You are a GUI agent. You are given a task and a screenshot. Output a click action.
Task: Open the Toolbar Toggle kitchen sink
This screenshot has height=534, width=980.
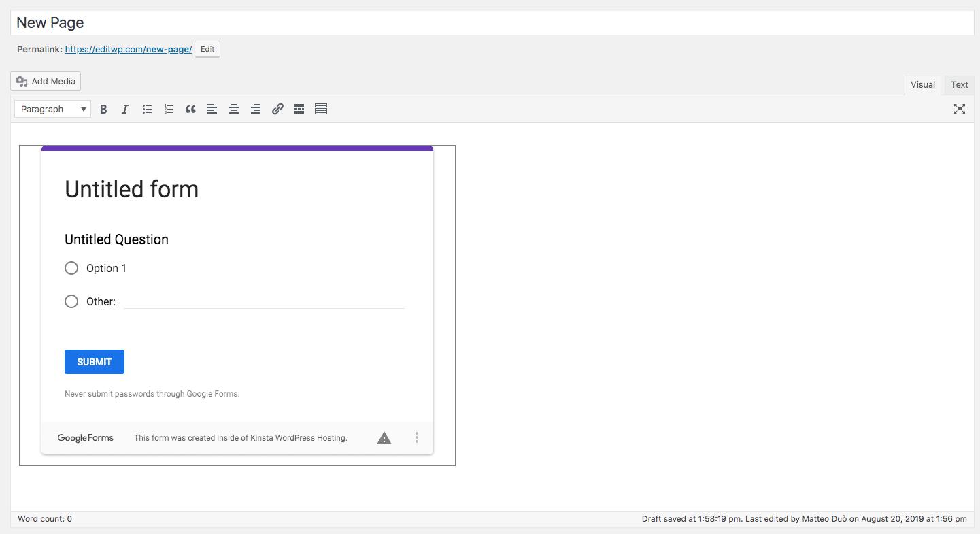point(320,109)
